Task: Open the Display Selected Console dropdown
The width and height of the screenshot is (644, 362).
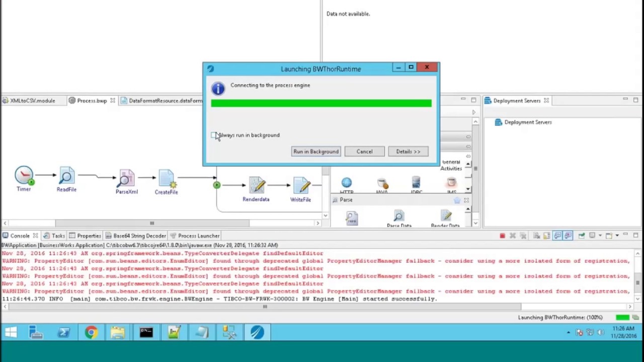Action: coord(599,236)
